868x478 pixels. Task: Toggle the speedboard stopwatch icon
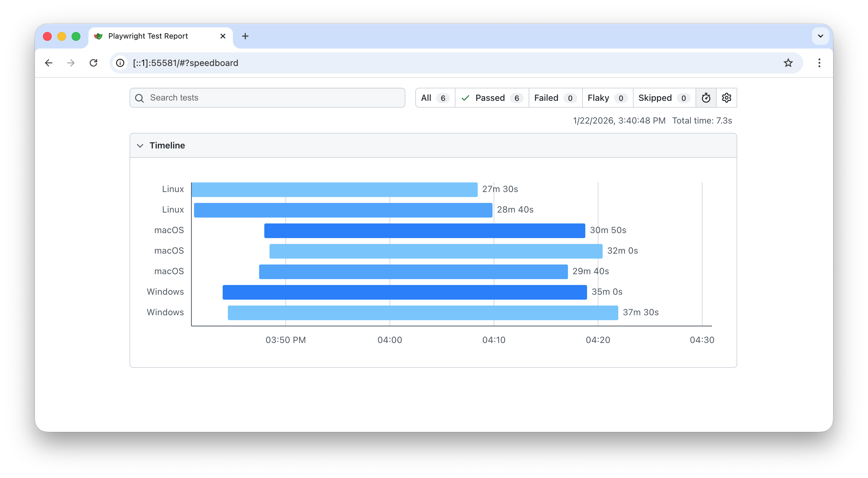pos(705,98)
